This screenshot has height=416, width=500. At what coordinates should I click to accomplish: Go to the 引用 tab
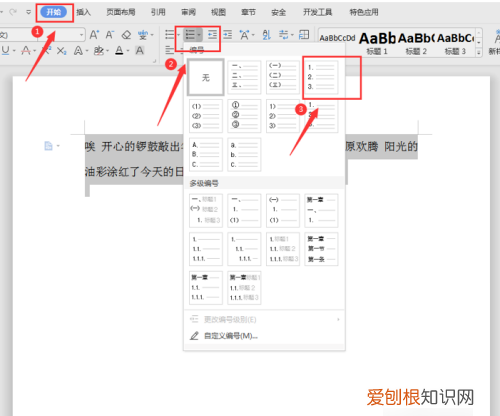(158, 12)
